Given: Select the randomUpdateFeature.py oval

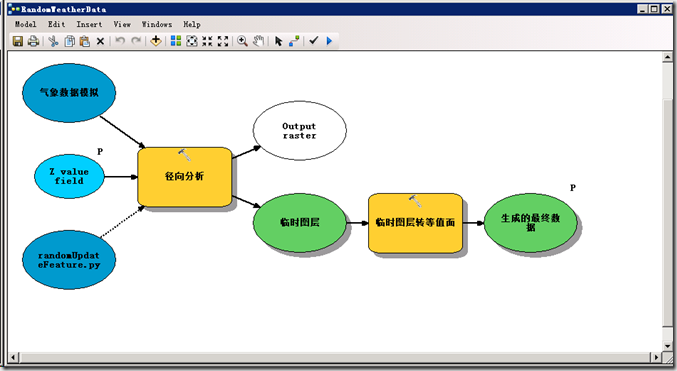Looking at the screenshot, I should coord(69,260).
